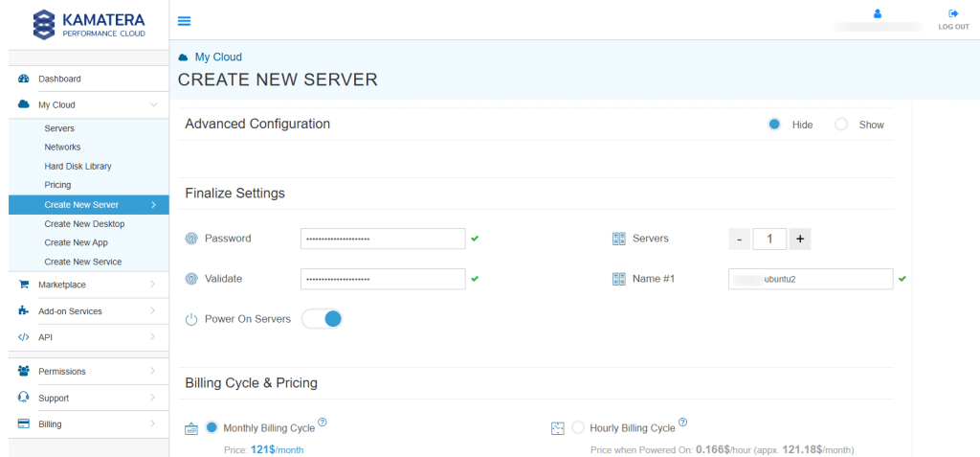Open Create New Desktop
The image size is (980, 457).
click(x=84, y=223)
